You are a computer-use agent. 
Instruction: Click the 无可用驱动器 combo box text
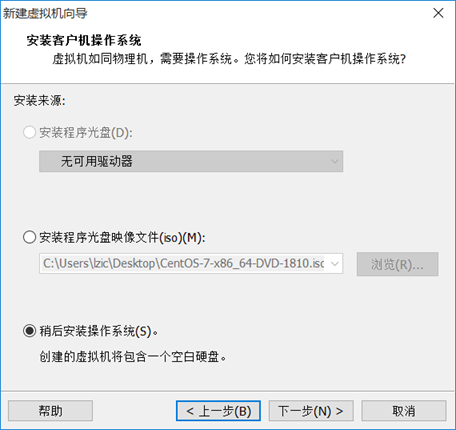click(x=96, y=161)
